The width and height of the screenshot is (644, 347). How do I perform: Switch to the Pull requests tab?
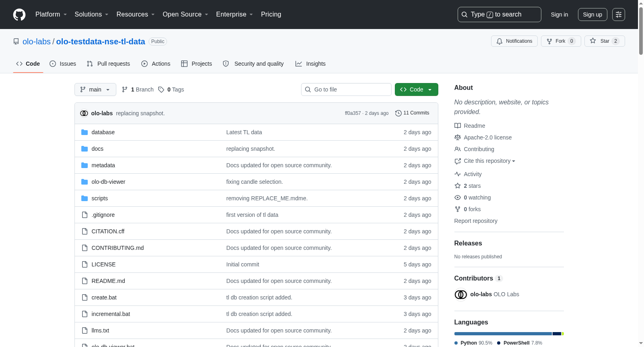pos(108,64)
